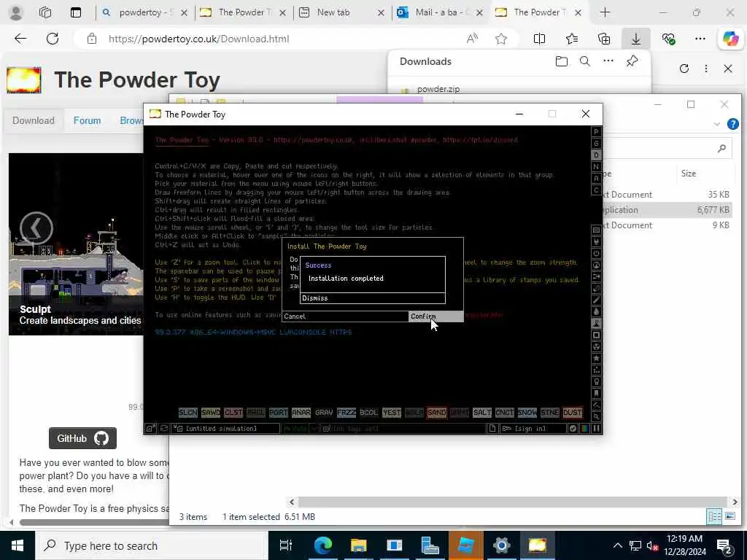Open the Explosives element menu icon
The image size is (747, 560).
pos(596,289)
